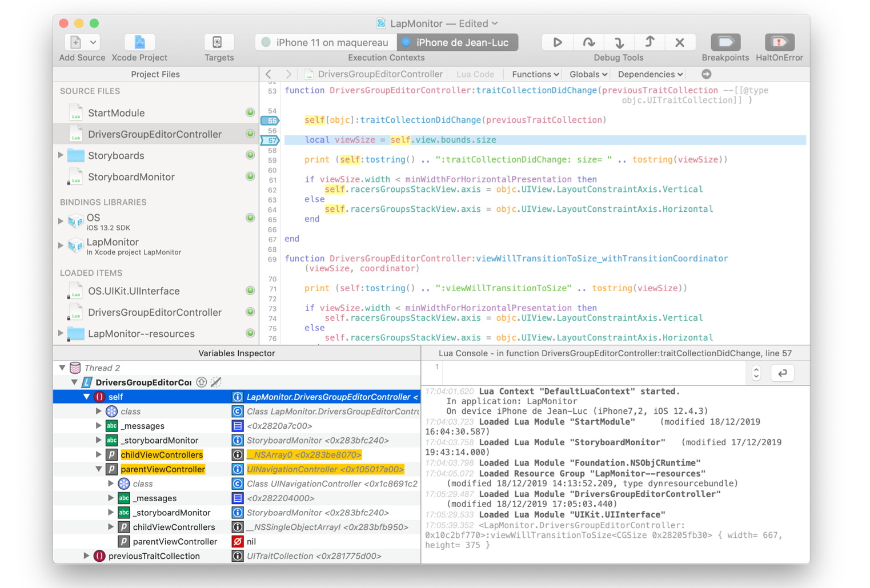Click the Lua Console input field
This screenshot has height=588, width=870.
594,373
